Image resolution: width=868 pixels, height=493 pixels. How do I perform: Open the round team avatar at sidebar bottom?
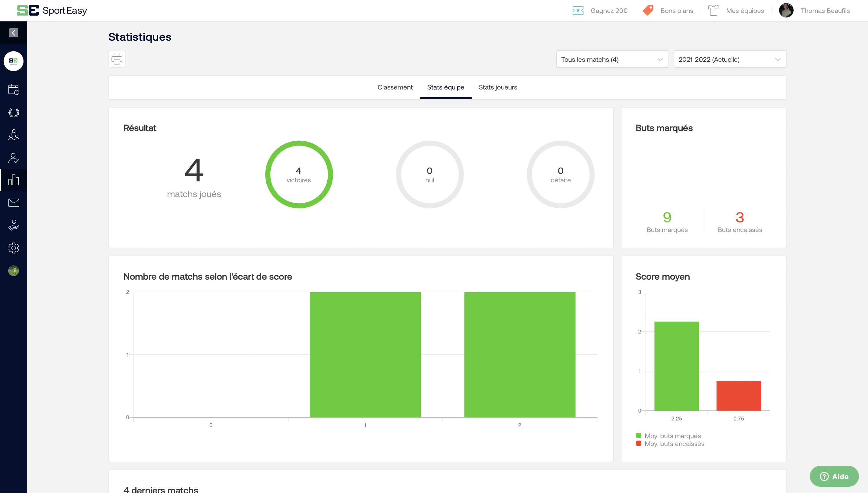click(14, 271)
